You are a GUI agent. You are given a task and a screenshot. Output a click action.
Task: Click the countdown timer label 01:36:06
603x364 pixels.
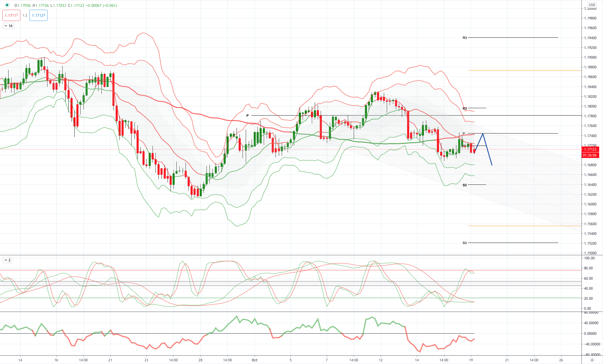point(590,155)
